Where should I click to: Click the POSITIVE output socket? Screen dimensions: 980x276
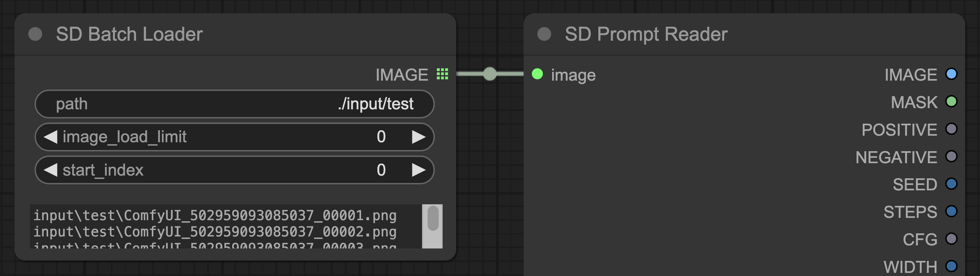pyautogui.click(x=951, y=129)
